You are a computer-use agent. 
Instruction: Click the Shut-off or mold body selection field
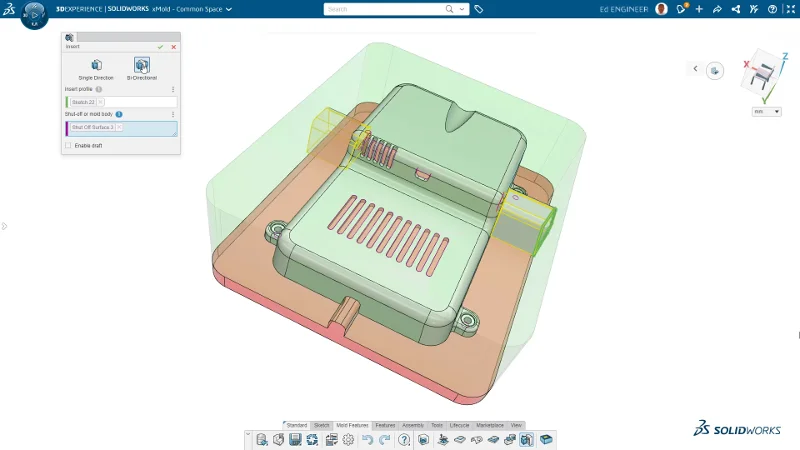(140, 128)
